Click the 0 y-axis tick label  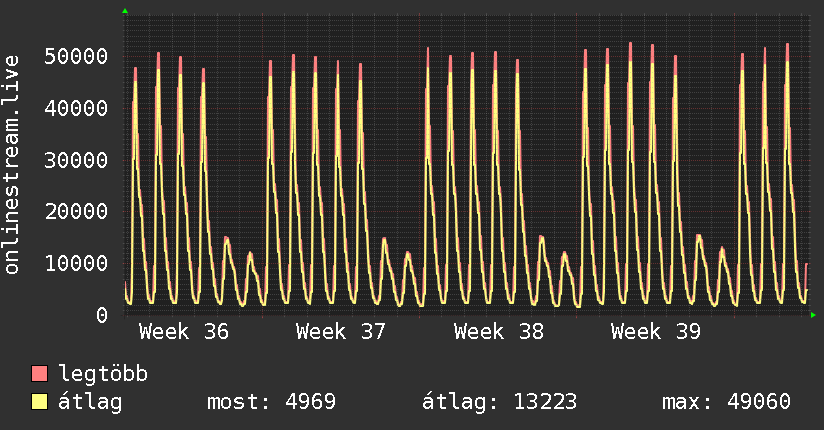102,315
